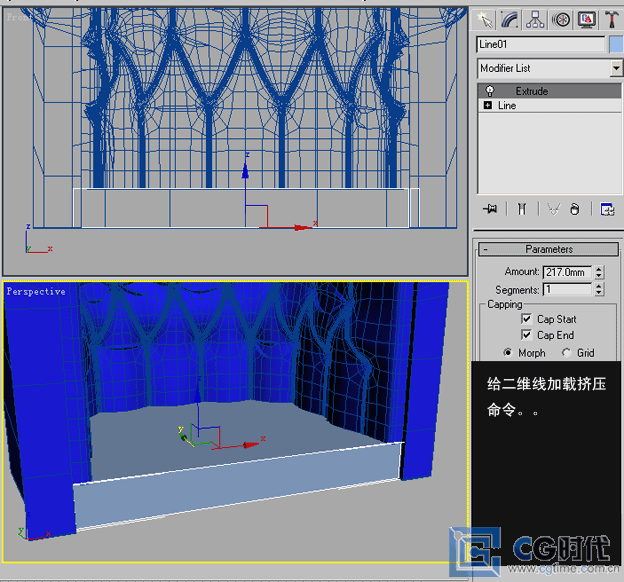
Task: Toggle the Extrude modifier lightbulb
Action: tap(489, 91)
